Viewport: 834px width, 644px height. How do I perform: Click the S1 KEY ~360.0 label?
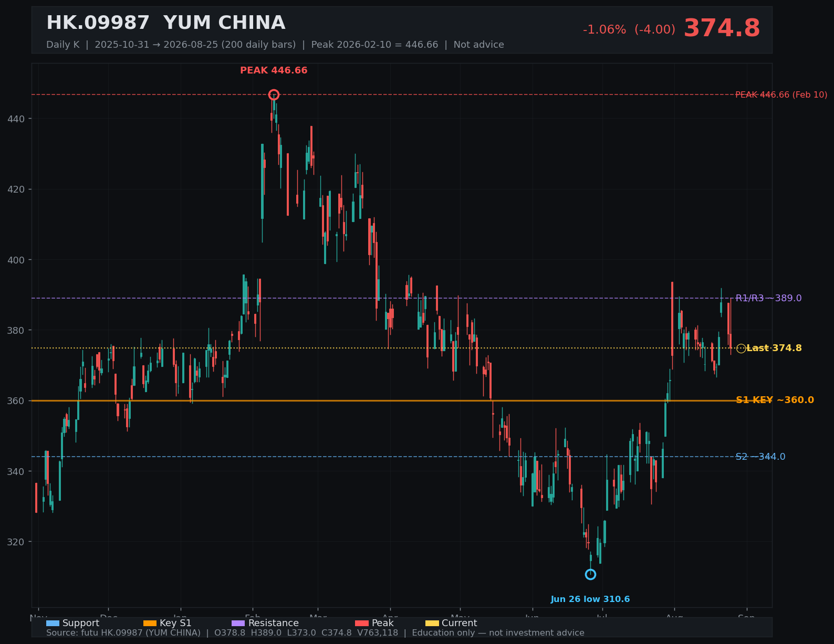point(775,400)
